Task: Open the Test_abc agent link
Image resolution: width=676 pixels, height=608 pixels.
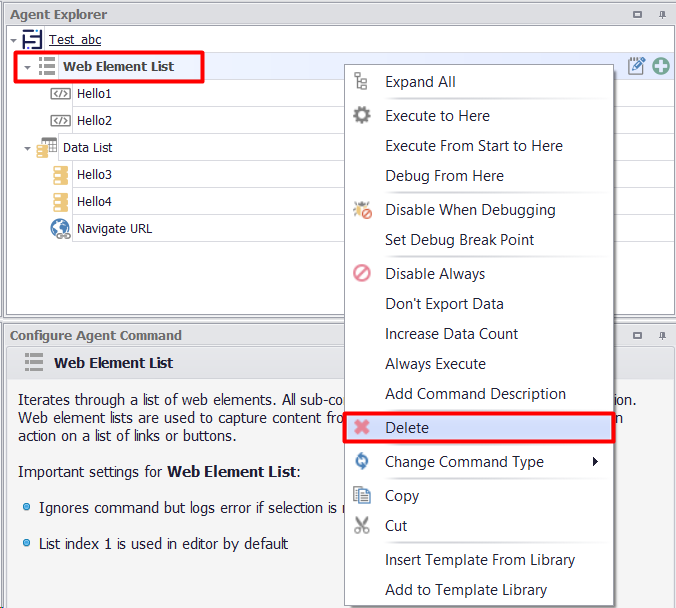Action: 75,40
